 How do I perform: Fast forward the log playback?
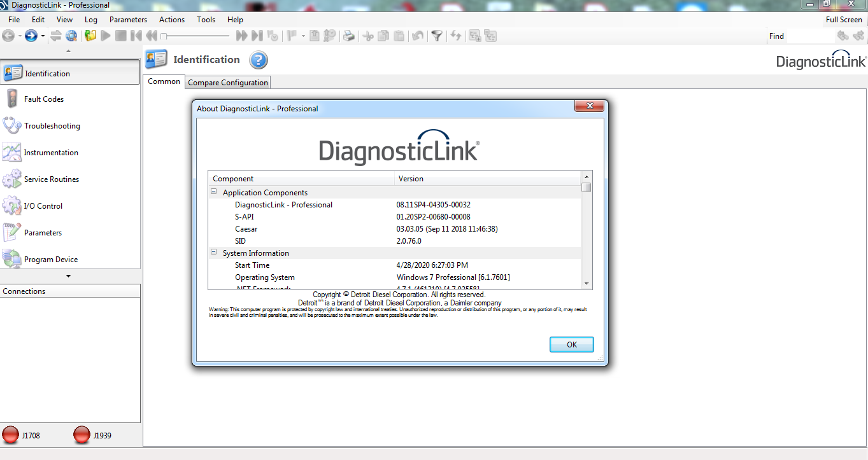click(241, 36)
